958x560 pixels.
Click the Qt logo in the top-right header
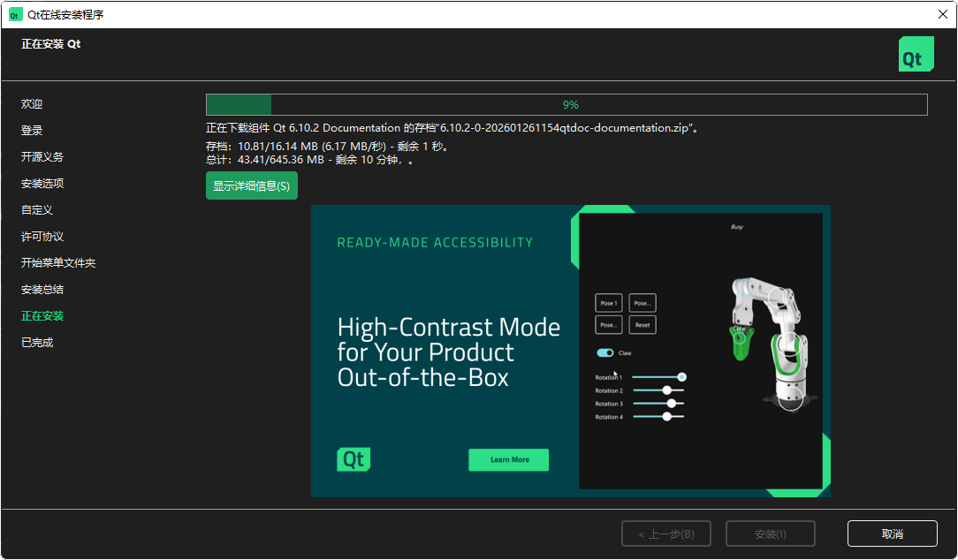coord(916,54)
